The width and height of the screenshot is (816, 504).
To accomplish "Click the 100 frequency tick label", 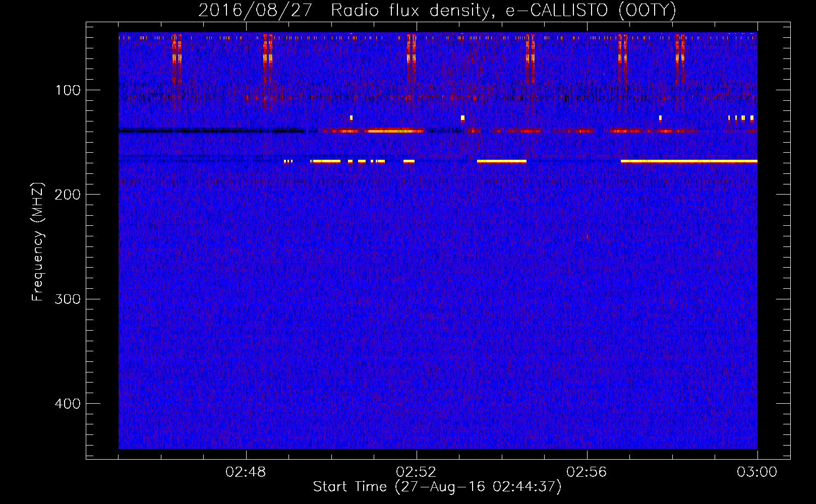I will (68, 90).
